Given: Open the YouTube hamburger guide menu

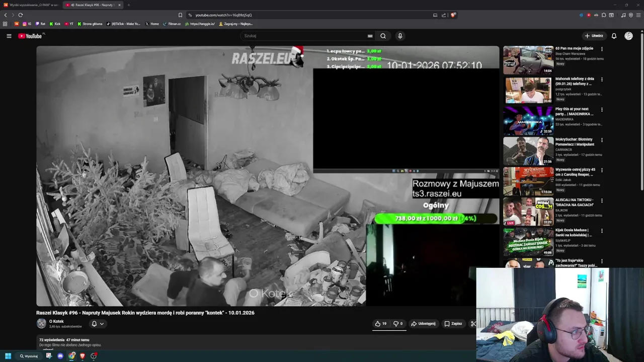Looking at the screenshot, I should pos(9,36).
